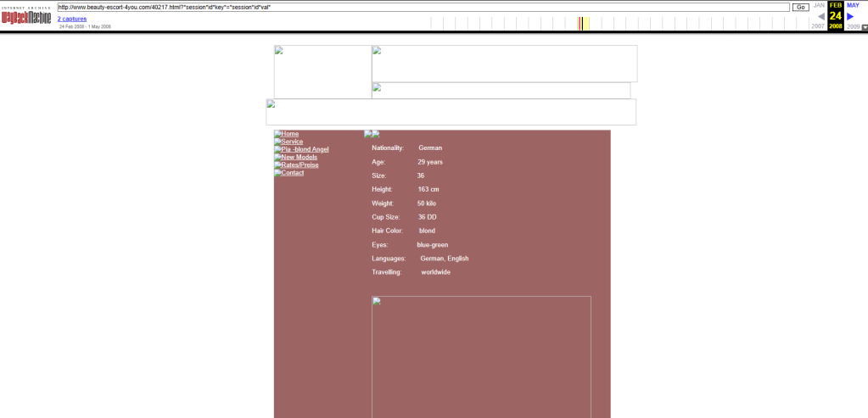Go to the previous capture arrow
The width and height of the screenshot is (868, 418).
click(x=820, y=16)
